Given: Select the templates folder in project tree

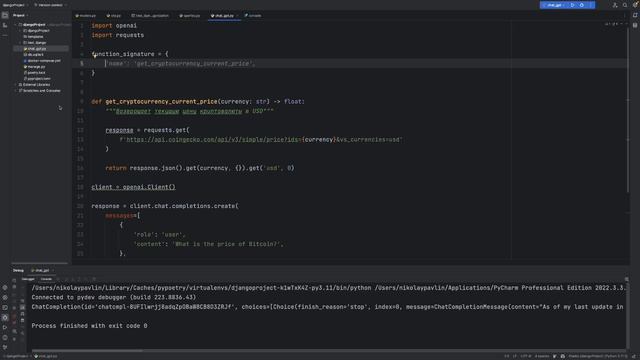Looking at the screenshot, I should (x=34, y=37).
